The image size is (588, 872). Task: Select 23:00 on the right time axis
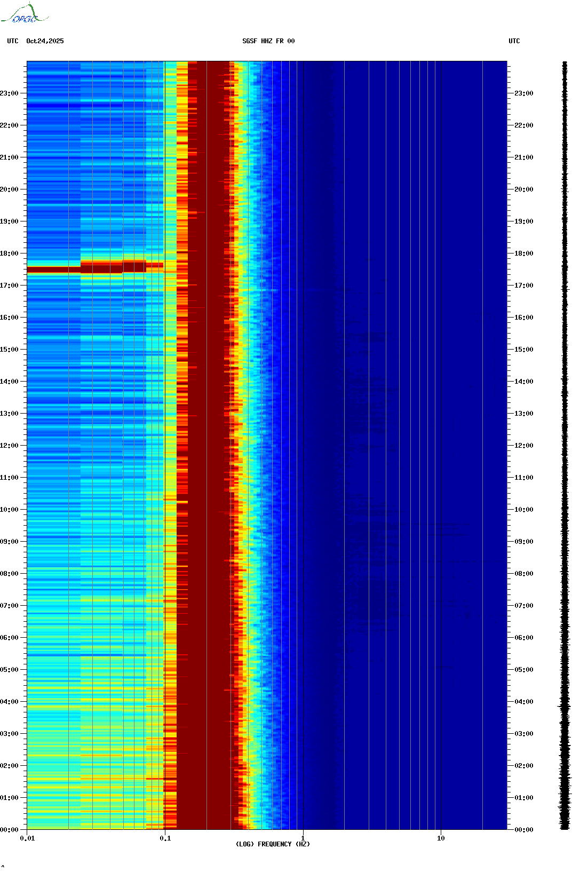click(524, 93)
